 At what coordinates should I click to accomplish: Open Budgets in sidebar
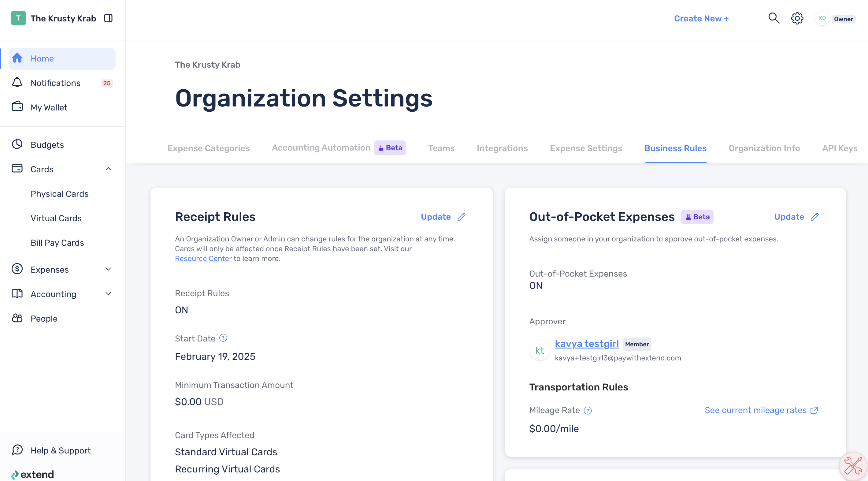[x=62, y=145]
